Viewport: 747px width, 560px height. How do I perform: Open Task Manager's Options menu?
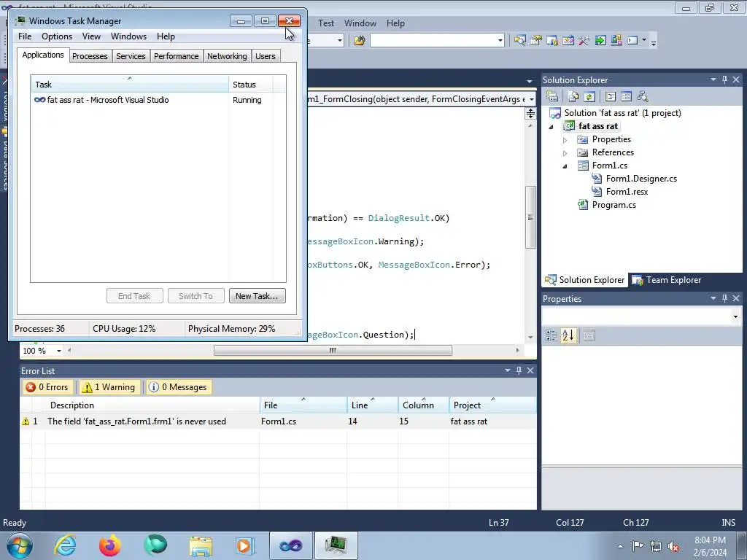point(57,36)
